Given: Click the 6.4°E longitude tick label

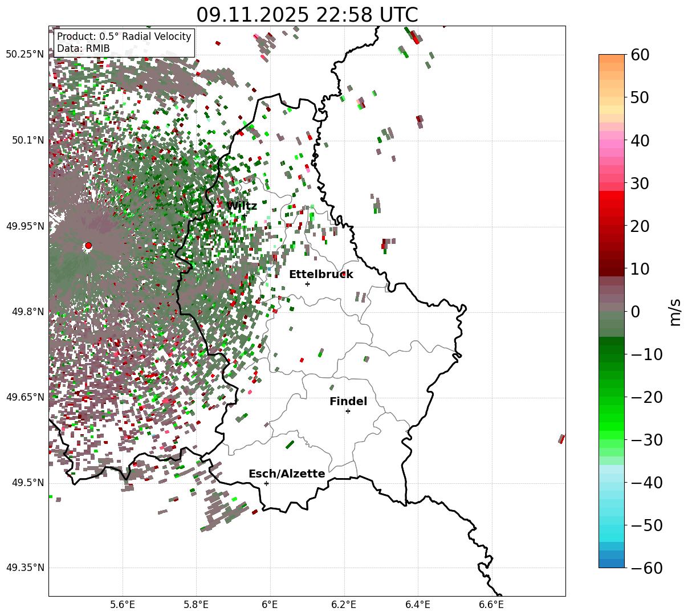Looking at the screenshot, I should (x=418, y=605).
